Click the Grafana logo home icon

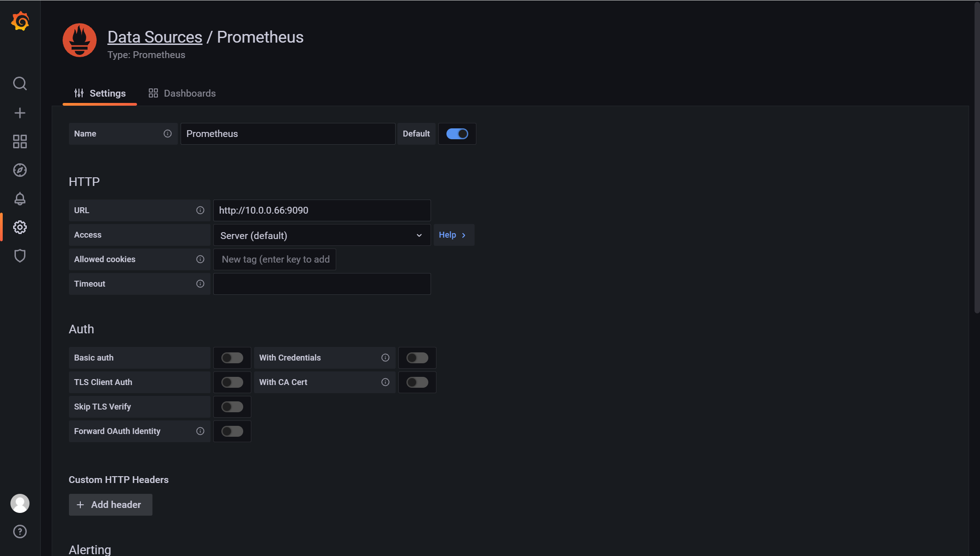tap(20, 21)
